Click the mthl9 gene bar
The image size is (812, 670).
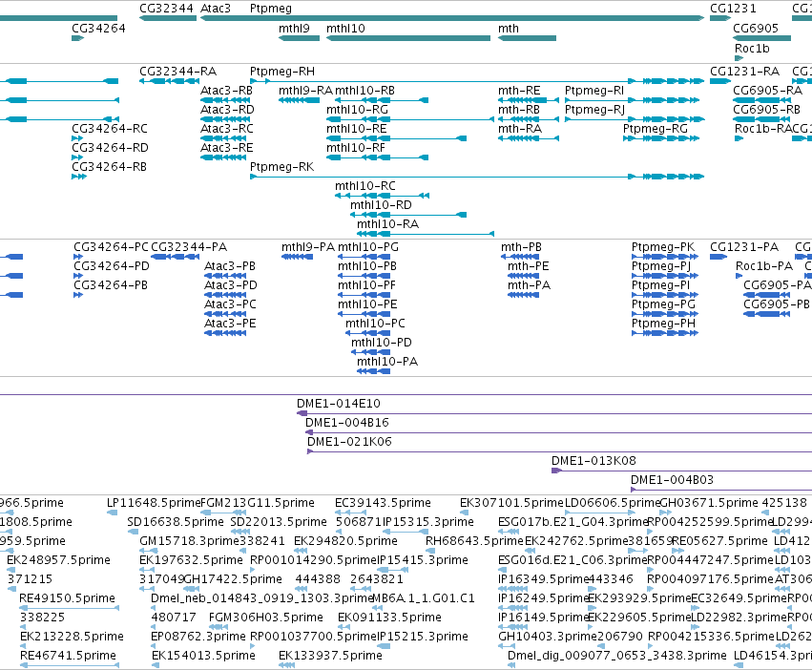(x=300, y=38)
